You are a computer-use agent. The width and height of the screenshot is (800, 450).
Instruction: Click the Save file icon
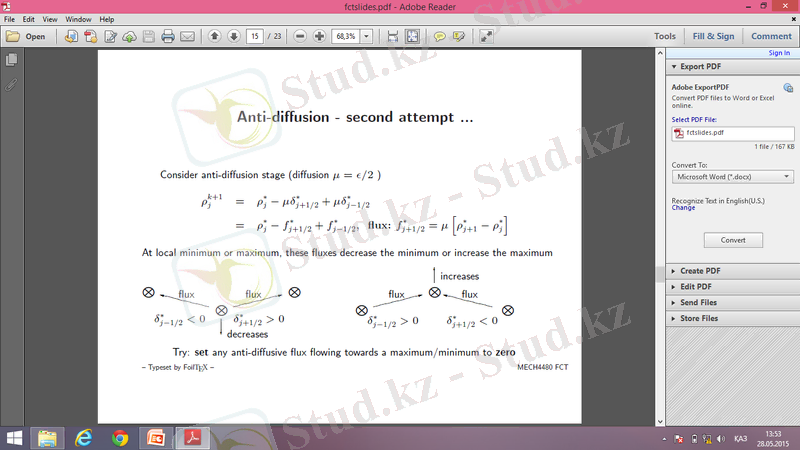[x=148, y=36]
